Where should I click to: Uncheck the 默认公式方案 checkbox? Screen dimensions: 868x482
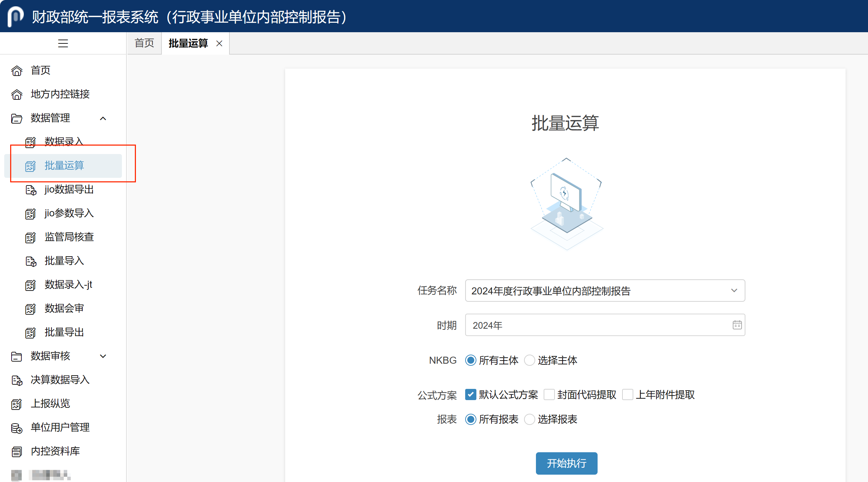click(470, 394)
